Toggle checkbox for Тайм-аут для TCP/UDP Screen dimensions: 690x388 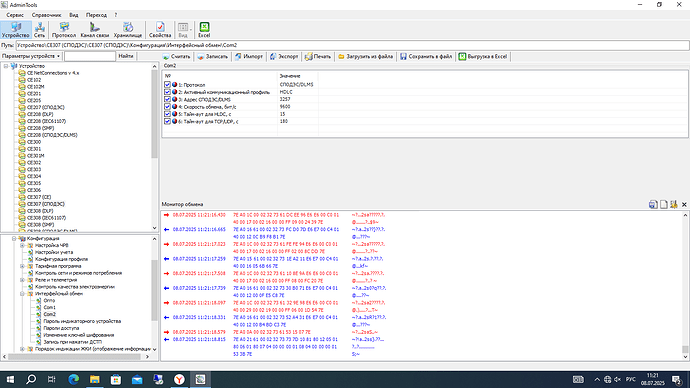click(x=167, y=121)
